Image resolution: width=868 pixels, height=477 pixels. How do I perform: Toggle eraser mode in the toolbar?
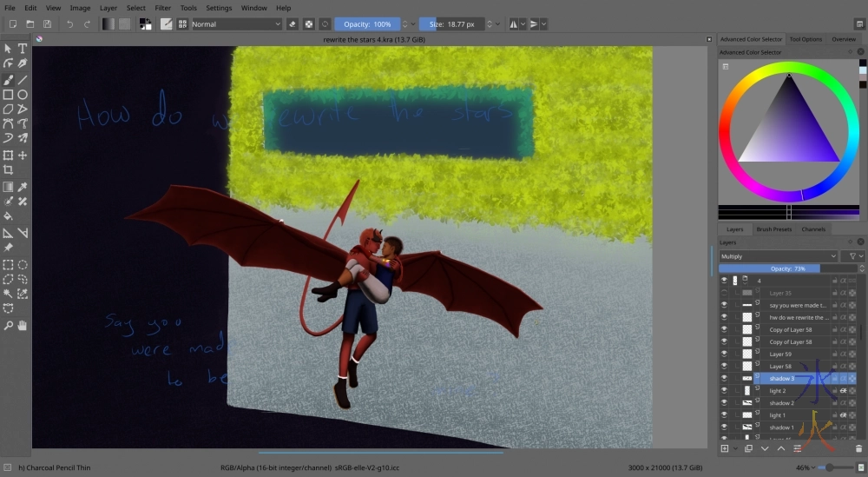[x=292, y=24]
